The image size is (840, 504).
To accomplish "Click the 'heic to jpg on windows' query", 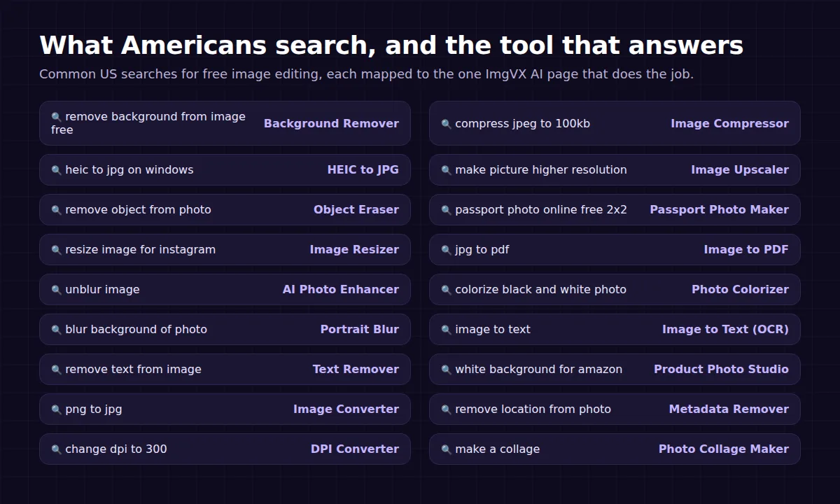I will (x=129, y=169).
